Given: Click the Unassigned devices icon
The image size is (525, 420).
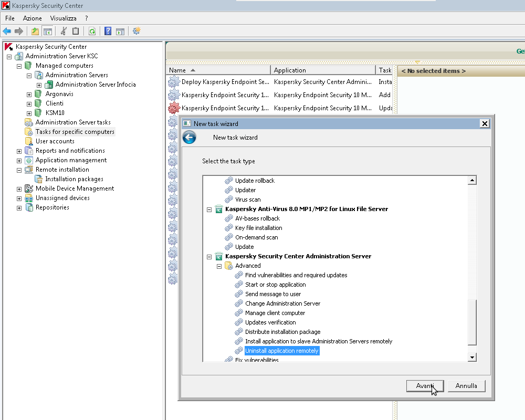Looking at the screenshot, I should 29,198.
